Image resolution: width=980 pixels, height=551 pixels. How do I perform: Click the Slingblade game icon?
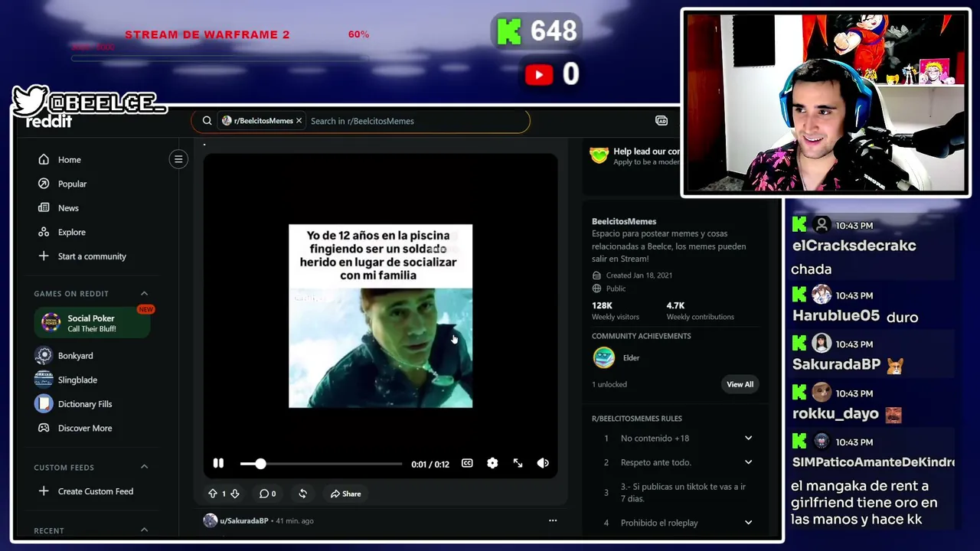[x=44, y=380]
